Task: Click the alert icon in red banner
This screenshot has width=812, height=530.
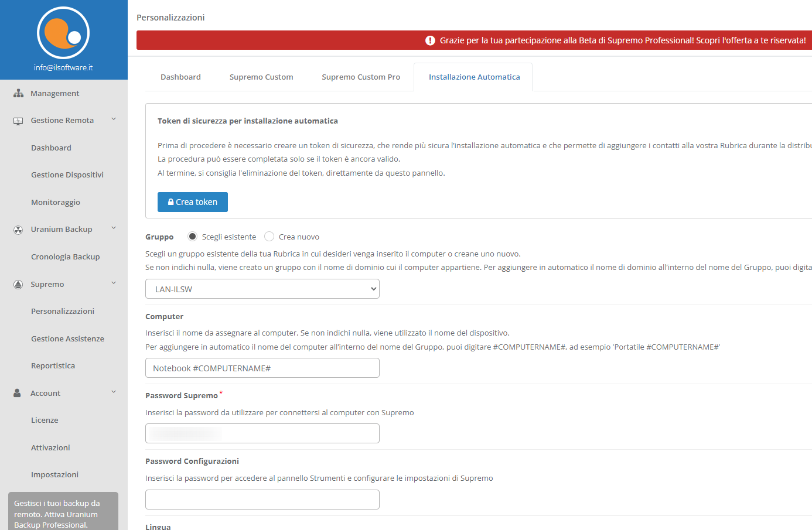Action: tap(430, 40)
